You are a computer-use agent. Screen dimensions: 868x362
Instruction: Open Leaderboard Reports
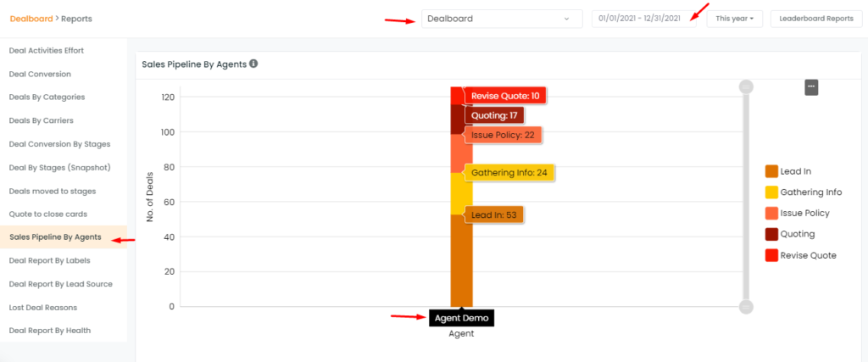tap(816, 19)
